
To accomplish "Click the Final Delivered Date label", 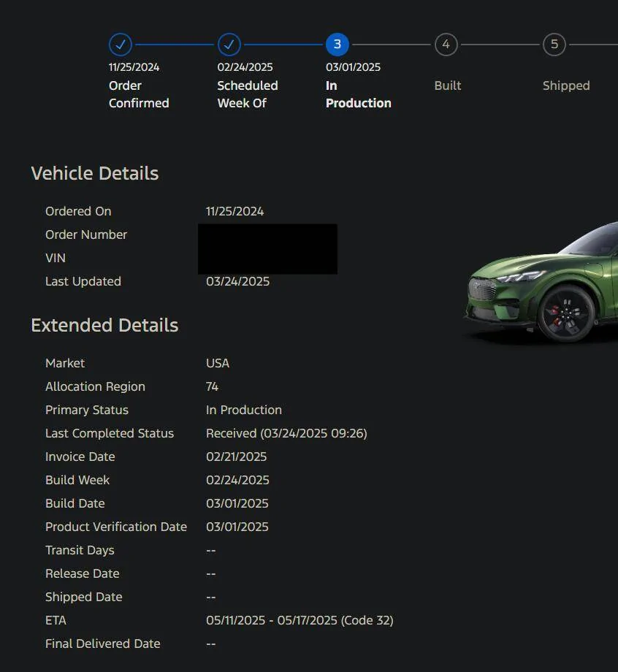I will tap(102, 644).
